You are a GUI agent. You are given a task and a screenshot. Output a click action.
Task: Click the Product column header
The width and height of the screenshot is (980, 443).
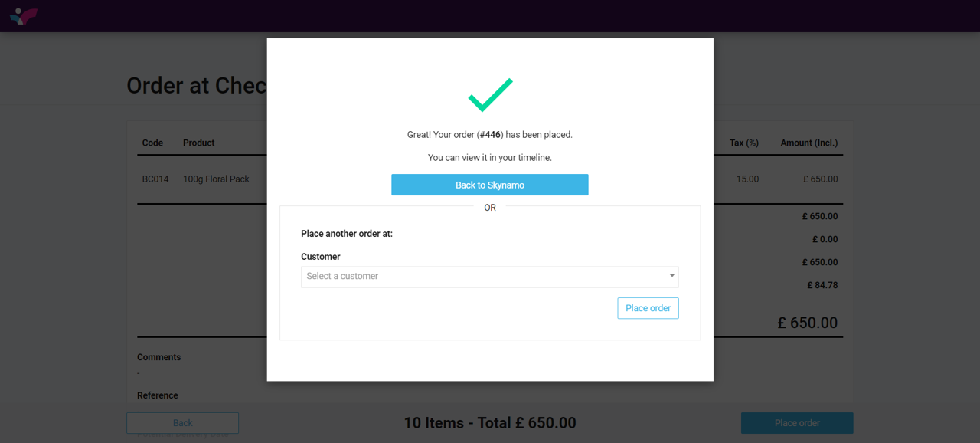pos(198,143)
